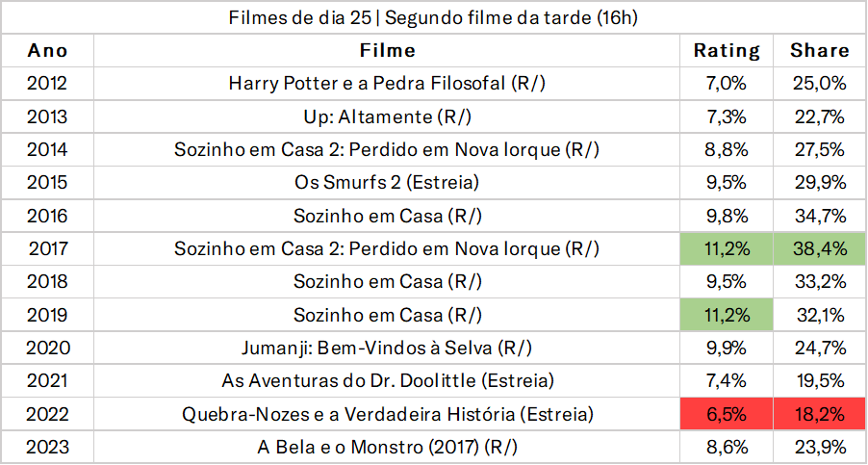Viewport: 868px width, 465px height.
Task: Click red 18,2% share cell
Action: (819, 414)
